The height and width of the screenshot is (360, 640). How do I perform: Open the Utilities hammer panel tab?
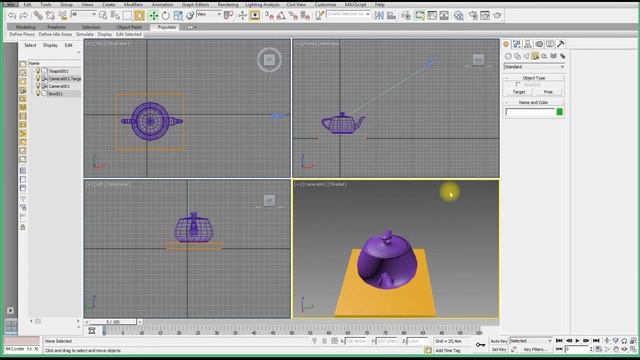pyautogui.click(x=561, y=44)
